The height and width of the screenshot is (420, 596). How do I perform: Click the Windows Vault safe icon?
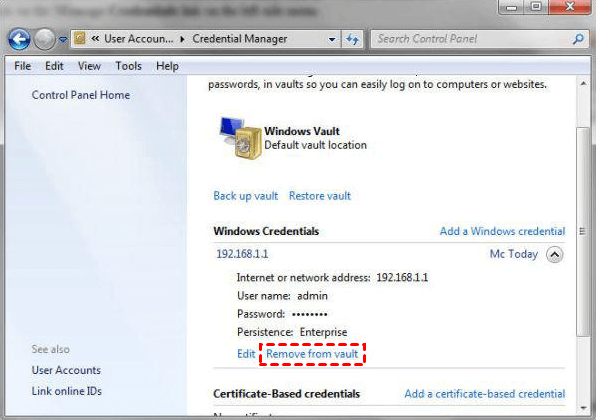240,138
